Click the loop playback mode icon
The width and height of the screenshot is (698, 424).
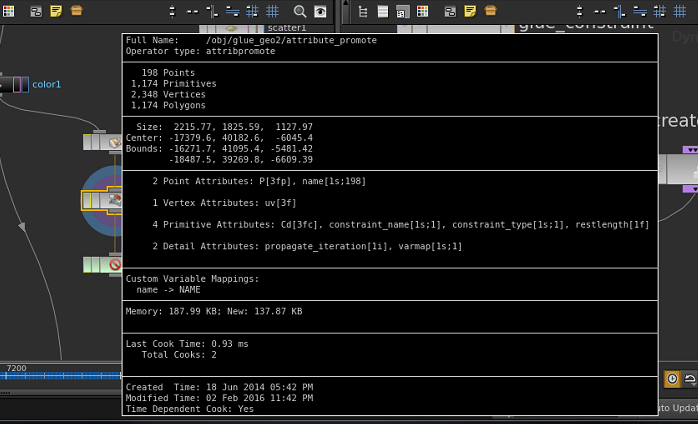[690, 379]
